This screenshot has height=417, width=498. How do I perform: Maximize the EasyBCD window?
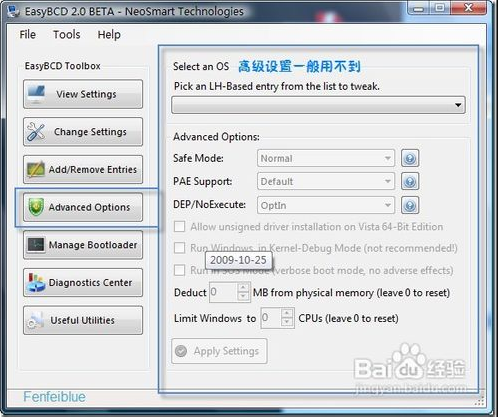(440, 8)
